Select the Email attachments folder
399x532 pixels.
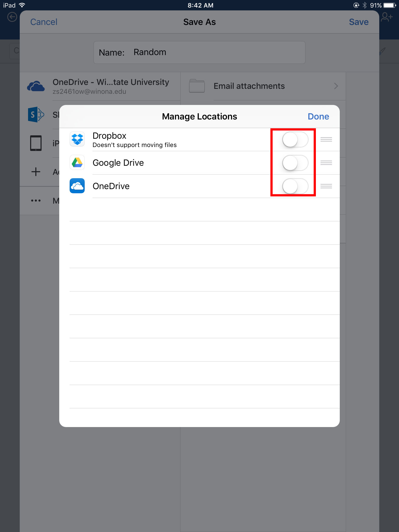click(249, 86)
